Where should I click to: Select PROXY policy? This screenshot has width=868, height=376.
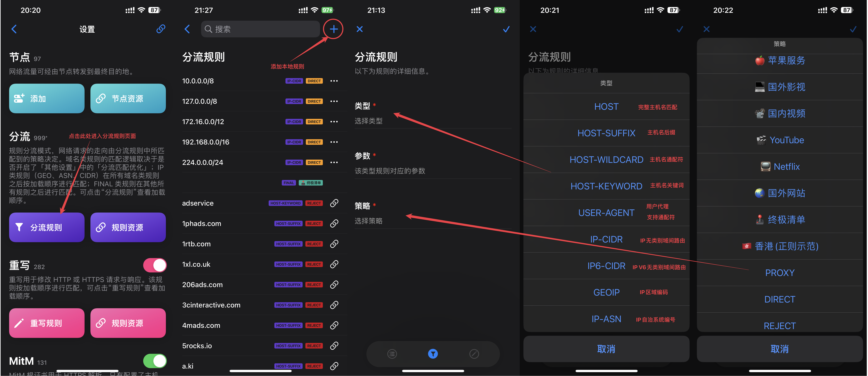tap(780, 273)
